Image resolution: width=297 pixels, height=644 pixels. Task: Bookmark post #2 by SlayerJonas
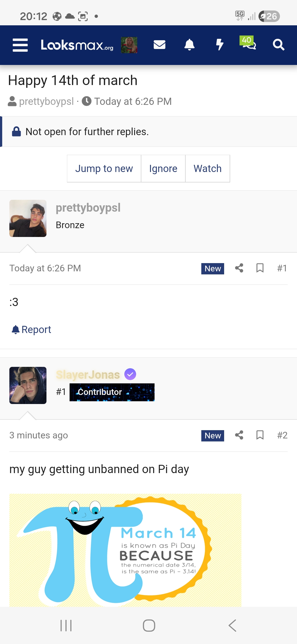[260, 435]
